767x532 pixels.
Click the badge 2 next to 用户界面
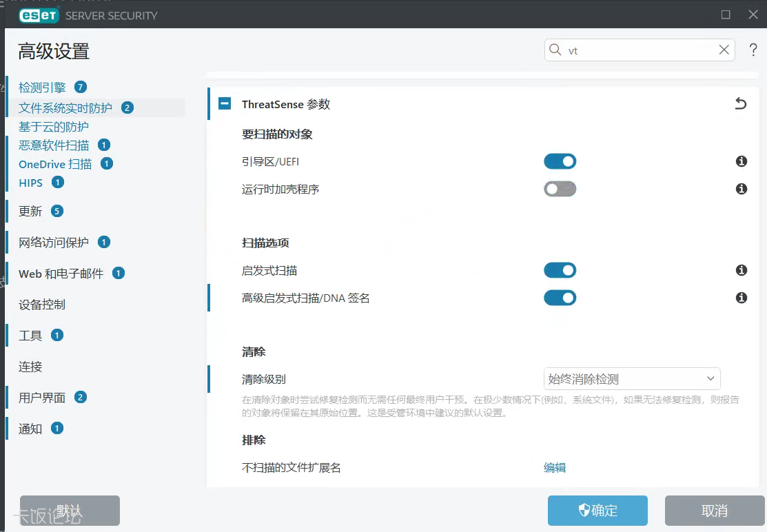[81, 397]
